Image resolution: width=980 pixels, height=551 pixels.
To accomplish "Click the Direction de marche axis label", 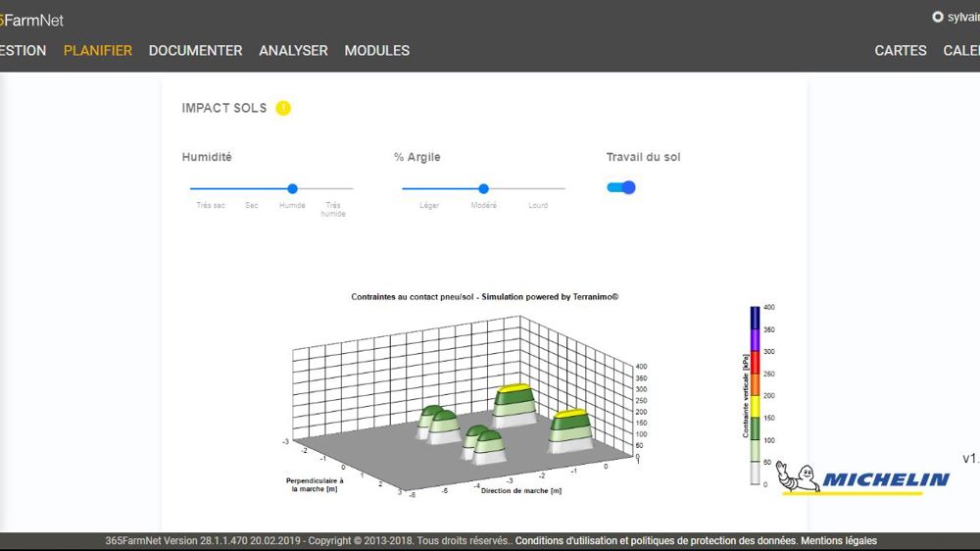I will click(x=521, y=491).
